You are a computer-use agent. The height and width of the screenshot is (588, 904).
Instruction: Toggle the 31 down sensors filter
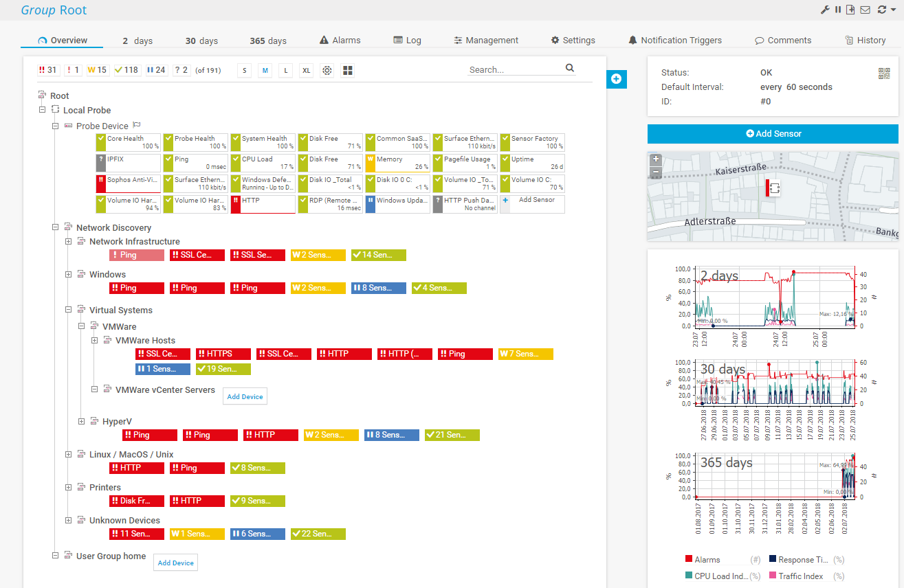(48, 70)
